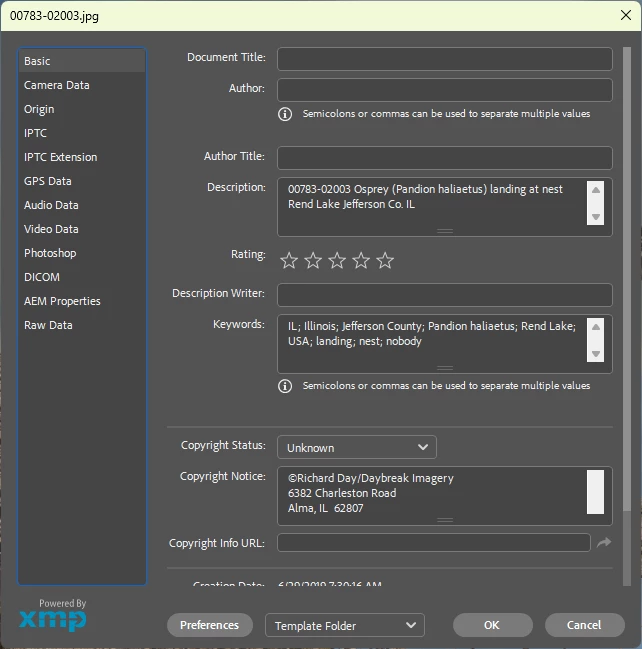Viewport: 642px width, 649px height.
Task: Click the info icon below the Keywords field
Action: (x=285, y=386)
